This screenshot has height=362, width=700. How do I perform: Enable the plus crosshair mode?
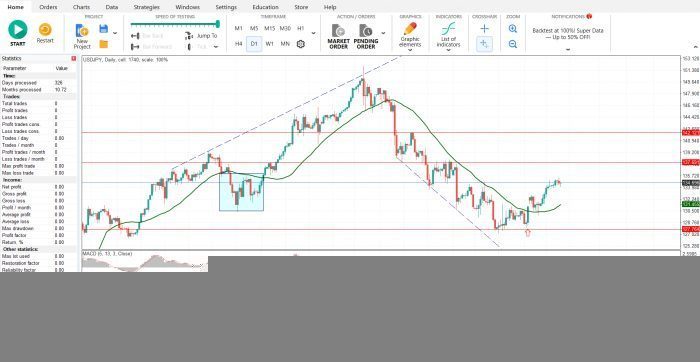pyautogui.click(x=484, y=29)
